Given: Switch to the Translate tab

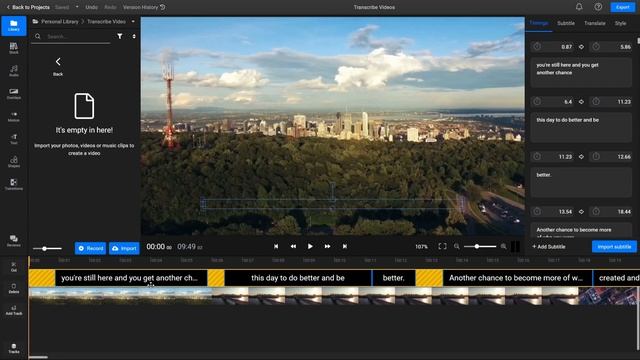Looking at the screenshot, I should [595, 23].
